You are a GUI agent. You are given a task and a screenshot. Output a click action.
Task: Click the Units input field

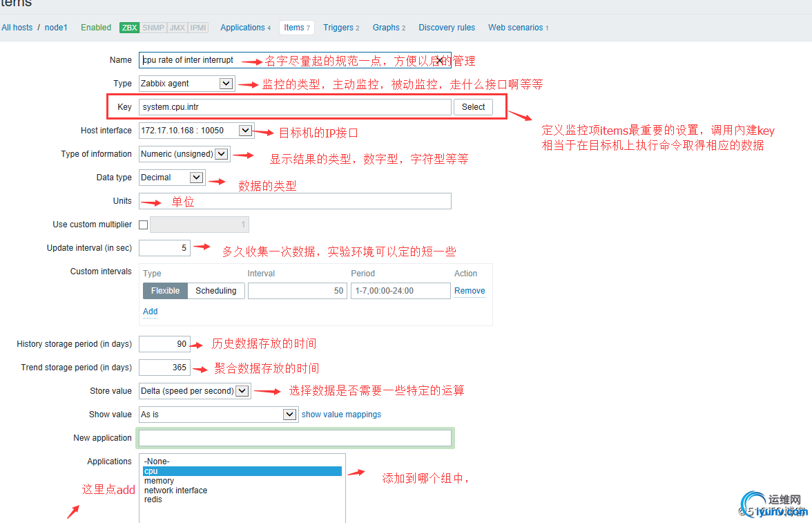pyautogui.click(x=295, y=201)
